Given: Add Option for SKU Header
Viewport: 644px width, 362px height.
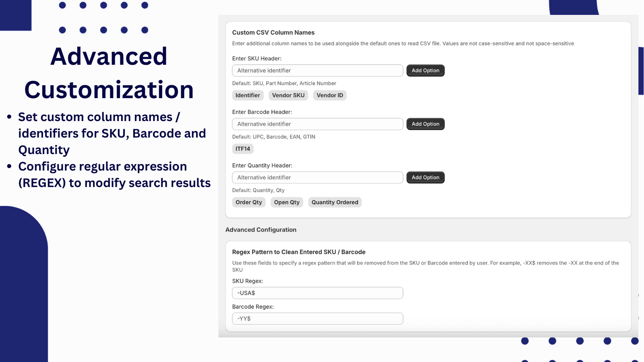Looking at the screenshot, I should click(x=425, y=70).
